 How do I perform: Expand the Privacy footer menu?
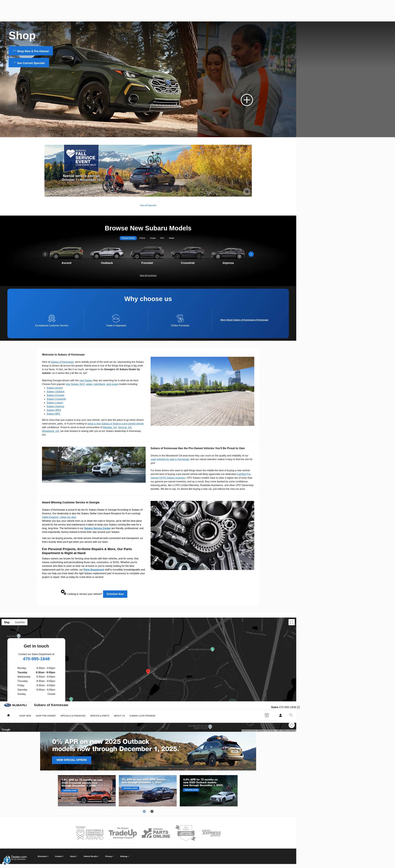(x=109, y=856)
